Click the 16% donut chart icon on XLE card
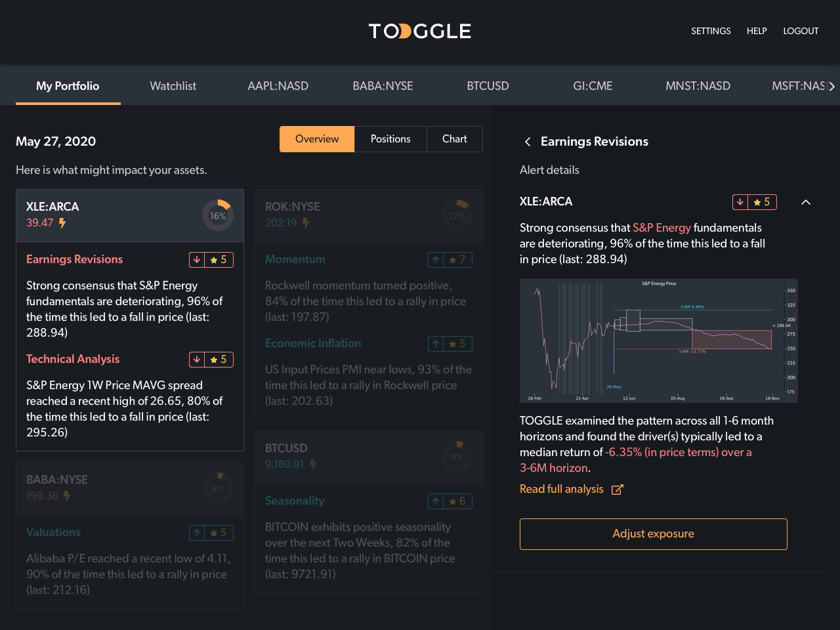 tap(218, 215)
